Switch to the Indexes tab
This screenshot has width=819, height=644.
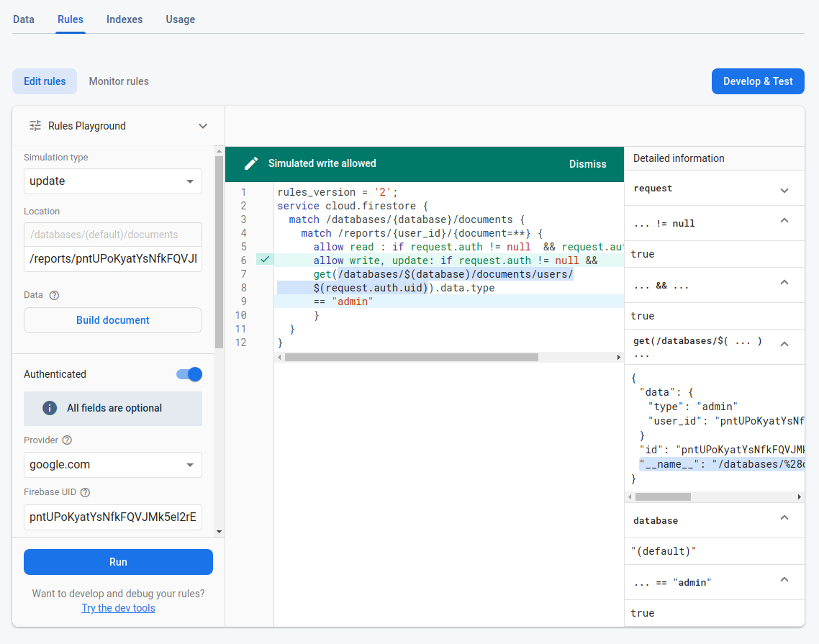tap(124, 19)
